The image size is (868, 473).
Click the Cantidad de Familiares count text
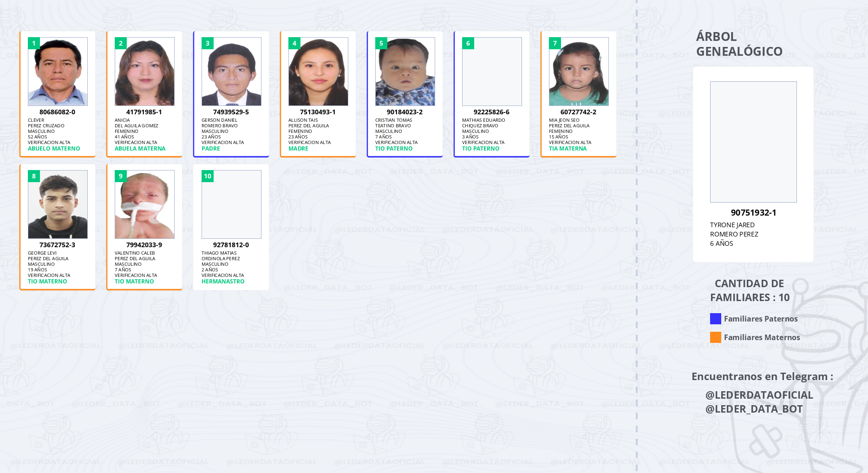pos(750,290)
